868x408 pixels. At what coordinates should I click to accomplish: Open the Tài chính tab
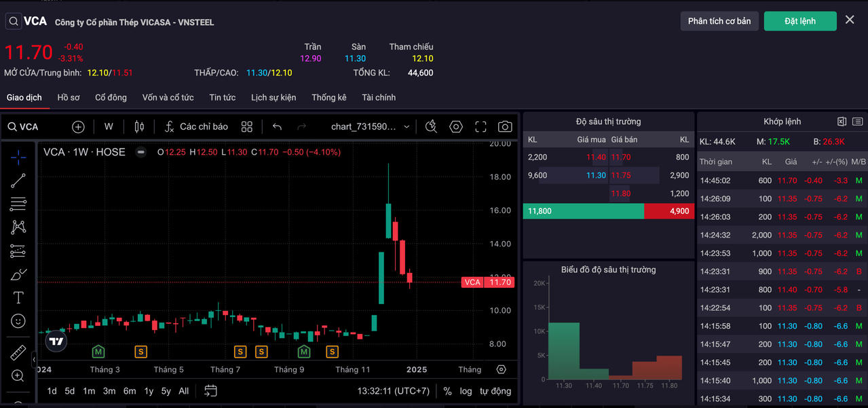379,97
